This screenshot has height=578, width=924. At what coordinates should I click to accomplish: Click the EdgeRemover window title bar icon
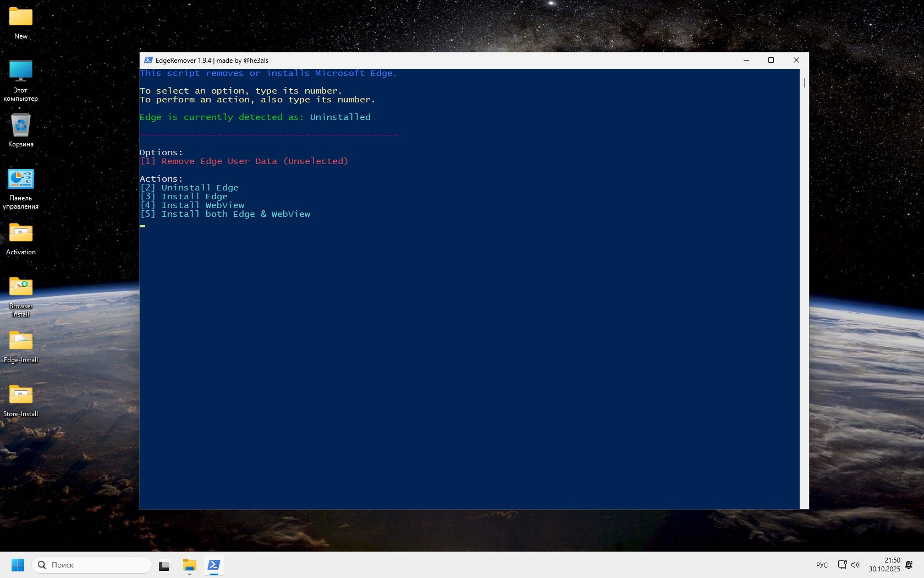pos(148,61)
